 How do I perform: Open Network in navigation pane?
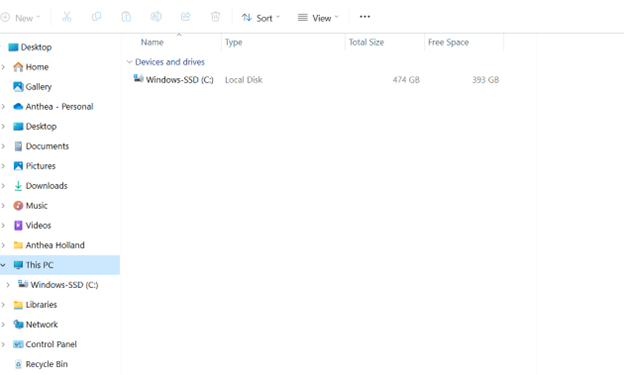click(x=42, y=325)
